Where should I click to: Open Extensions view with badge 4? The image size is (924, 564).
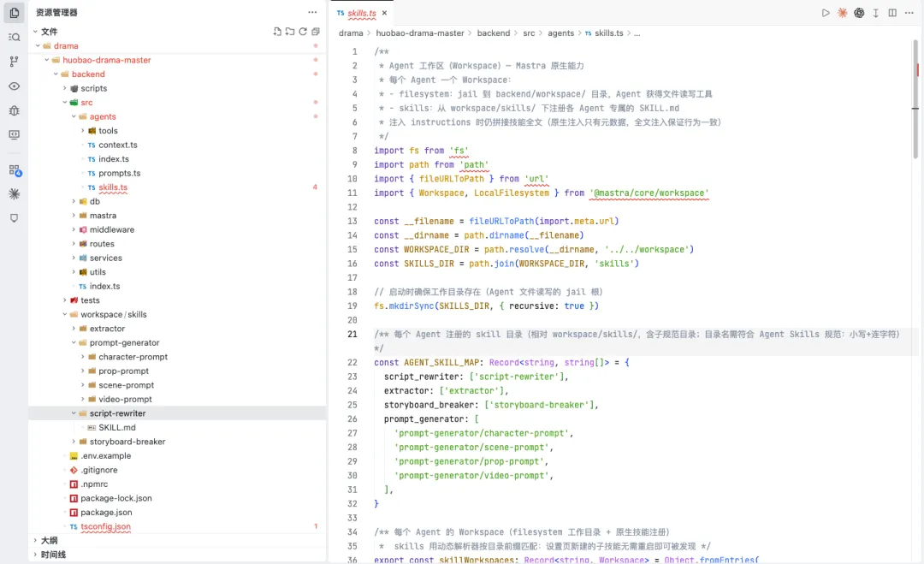click(x=15, y=170)
